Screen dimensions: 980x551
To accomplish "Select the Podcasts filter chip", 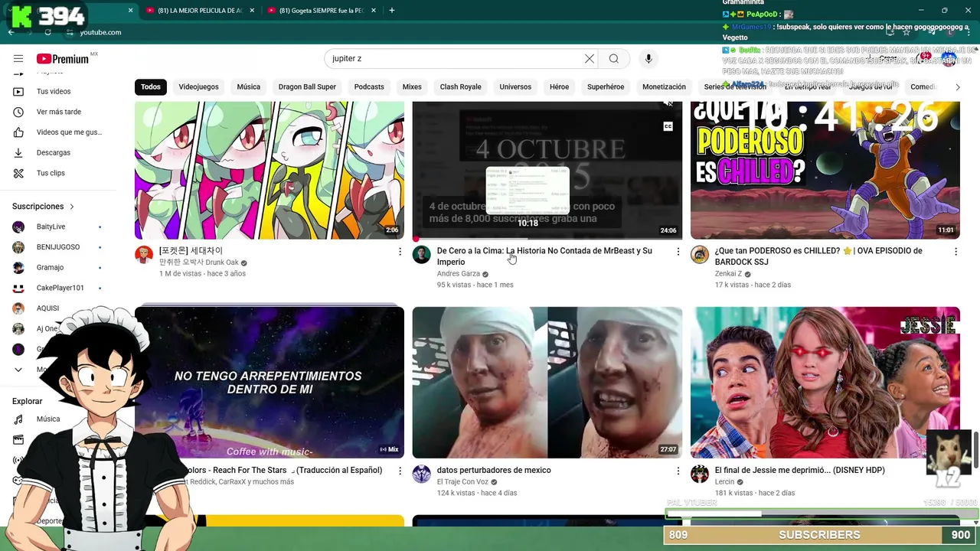I will (x=369, y=86).
